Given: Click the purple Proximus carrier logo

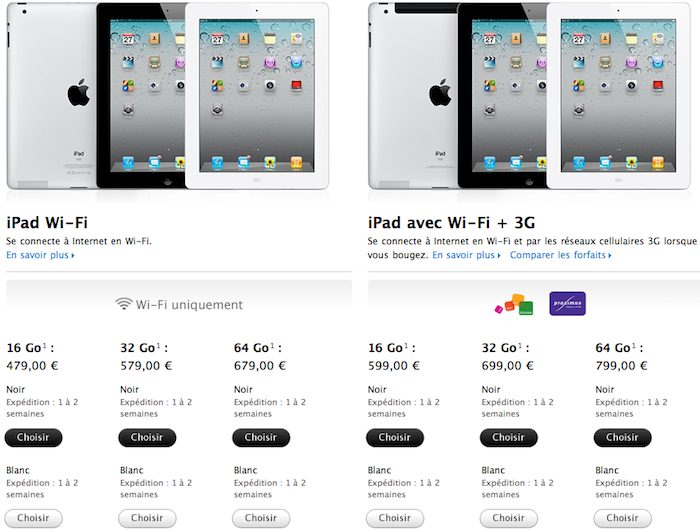Looking at the screenshot, I should (567, 303).
